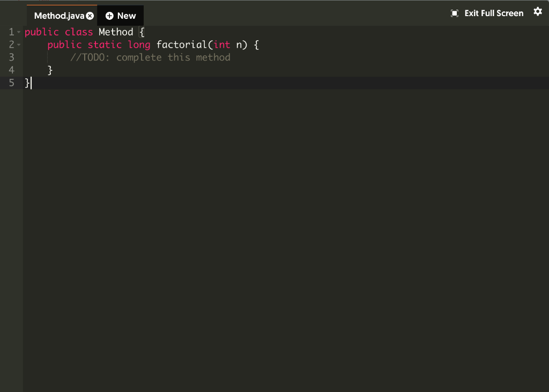
Task: Click the static keyword in the method signature
Action: tap(105, 45)
